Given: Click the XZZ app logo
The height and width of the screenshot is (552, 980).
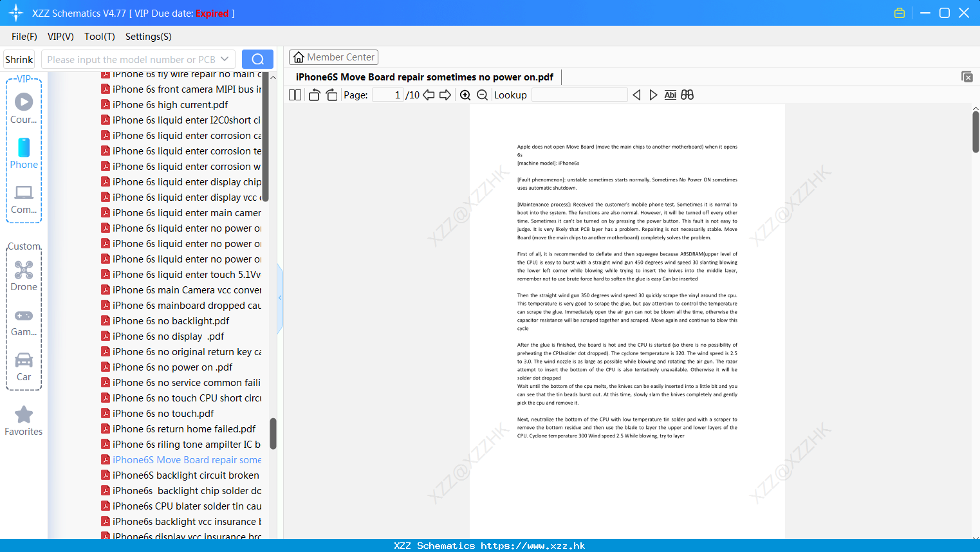Looking at the screenshot, I should point(16,13).
